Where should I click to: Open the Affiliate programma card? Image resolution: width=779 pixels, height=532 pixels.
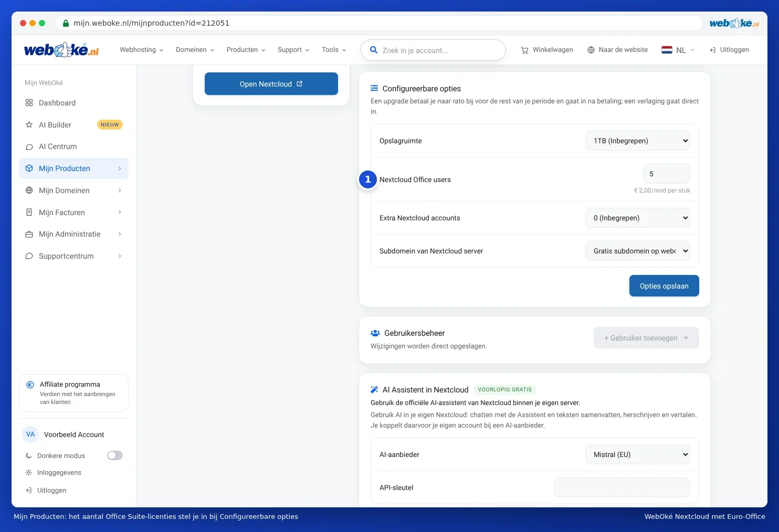pyautogui.click(x=73, y=393)
